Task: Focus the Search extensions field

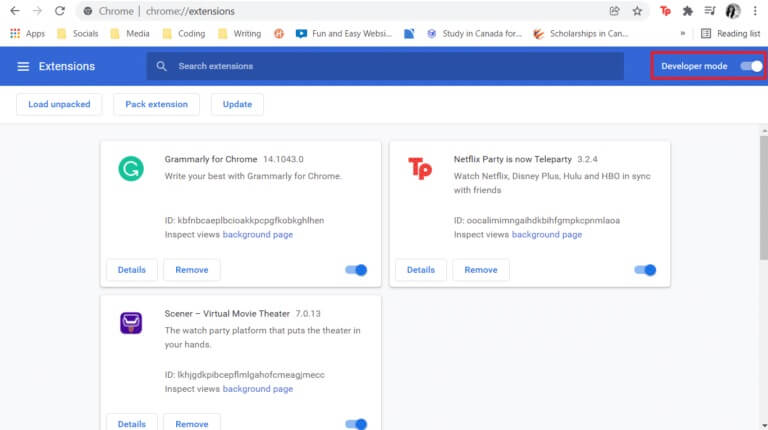Action: tap(385, 66)
